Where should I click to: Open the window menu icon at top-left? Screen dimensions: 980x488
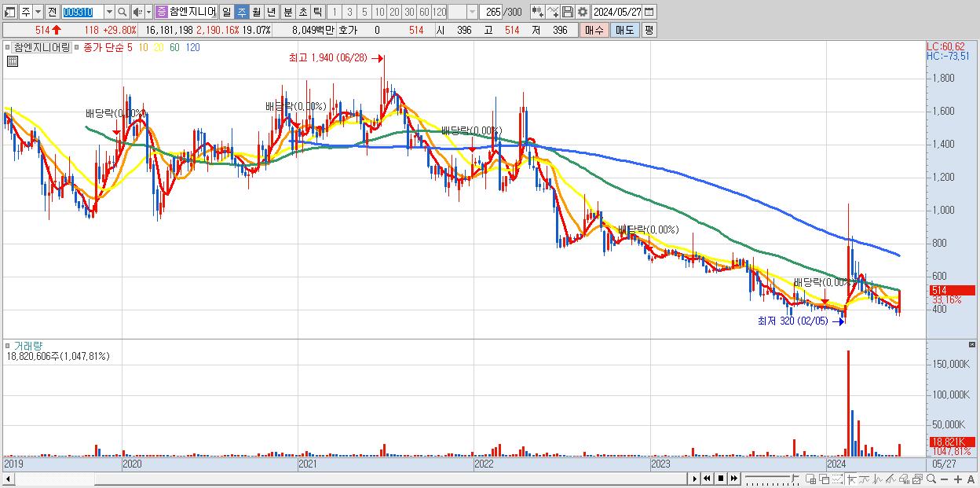pyautogui.click(x=9, y=12)
